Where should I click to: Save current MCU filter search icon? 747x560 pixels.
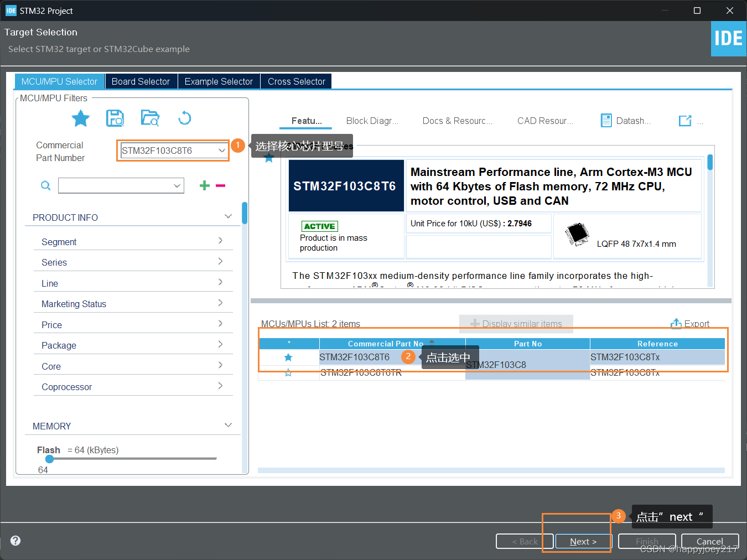[115, 118]
